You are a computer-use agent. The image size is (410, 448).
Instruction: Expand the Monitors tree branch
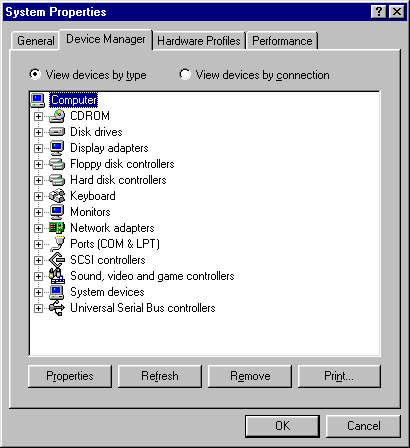point(38,212)
